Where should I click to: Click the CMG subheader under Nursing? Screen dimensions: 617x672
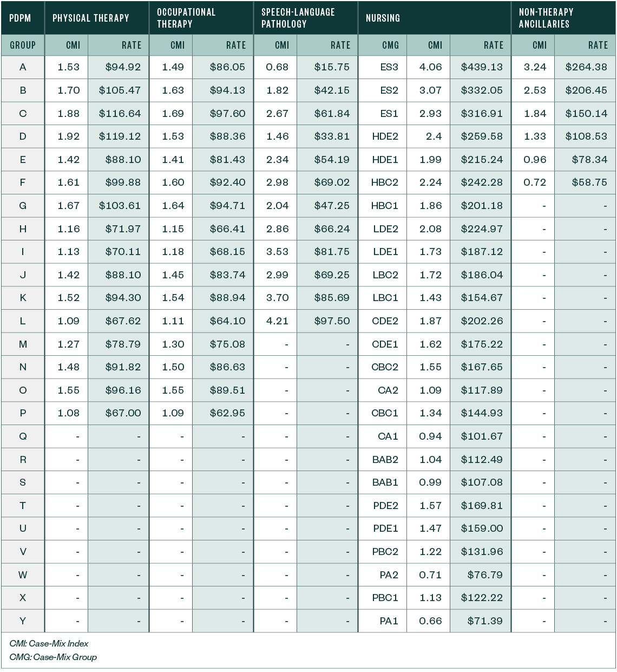pyautogui.click(x=390, y=45)
